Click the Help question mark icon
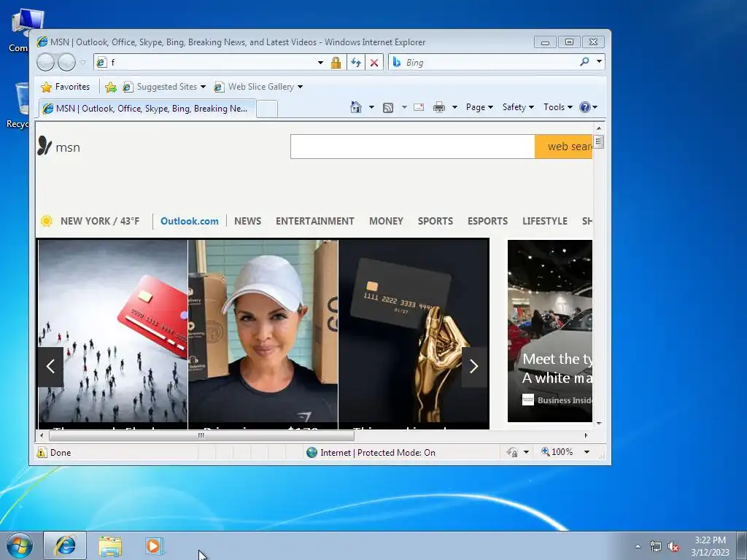Image resolution: width=747 pixels, height=560 pixels. 585,107
